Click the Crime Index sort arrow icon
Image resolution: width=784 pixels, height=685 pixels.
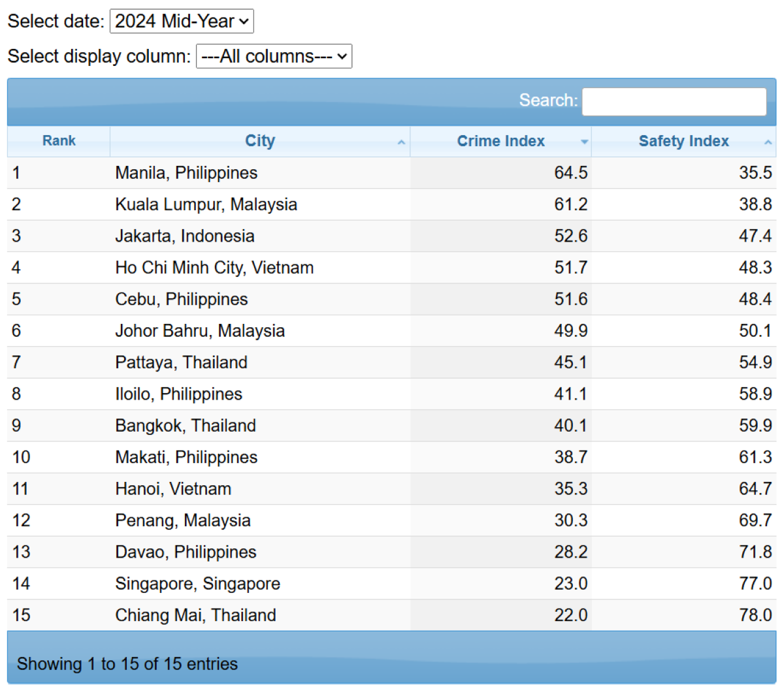click(x=584, y=142)
